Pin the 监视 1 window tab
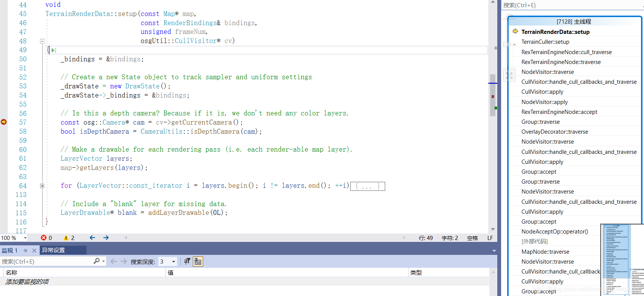 pyautogui.click(x=26, y=250)
